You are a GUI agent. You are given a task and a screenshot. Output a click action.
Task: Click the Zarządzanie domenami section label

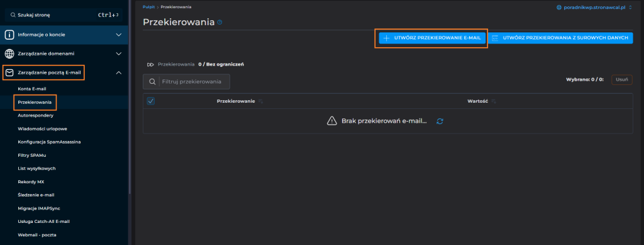(46, 54)
